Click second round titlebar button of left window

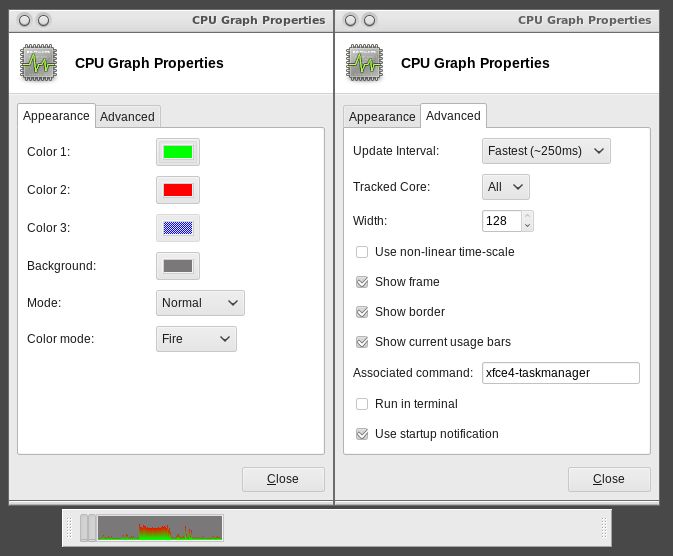[x=43, y=20]
